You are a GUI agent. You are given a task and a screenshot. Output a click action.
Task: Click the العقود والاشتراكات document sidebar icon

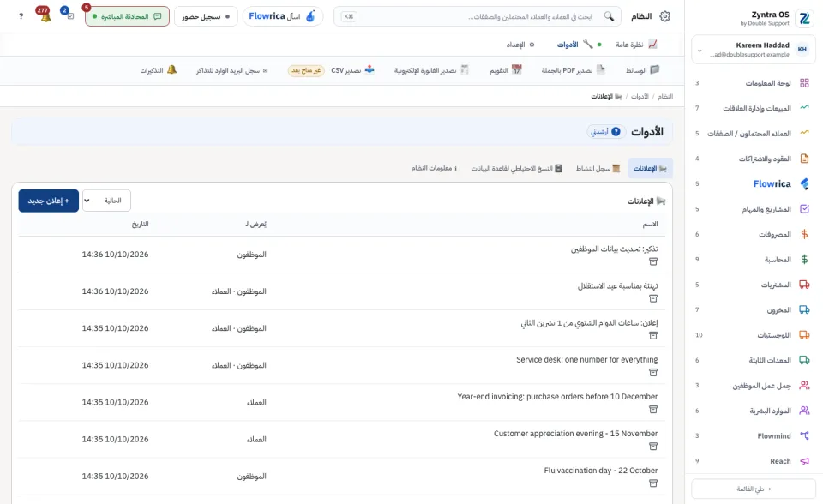click(x=804, y=159)
